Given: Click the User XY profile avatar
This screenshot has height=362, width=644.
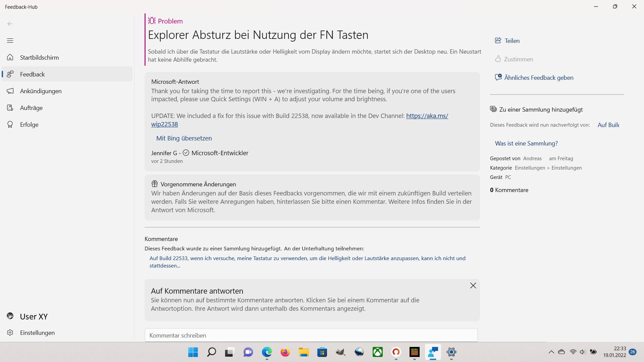Looking at the screenshot, I should coord(10,316).
